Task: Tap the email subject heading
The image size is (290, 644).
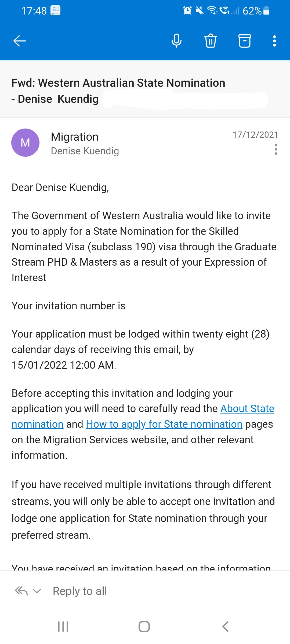Action: coord(118,91)
